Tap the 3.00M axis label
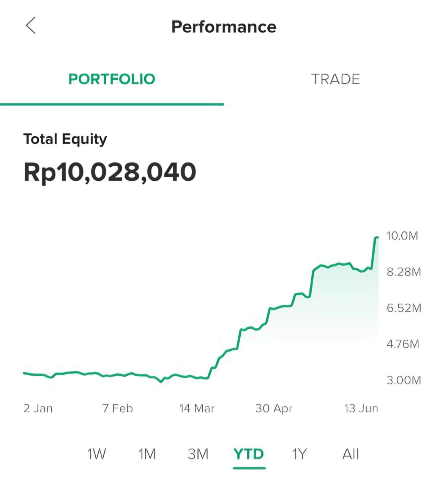This screenshot has height=482, width=448. click(x=404, y=380)
